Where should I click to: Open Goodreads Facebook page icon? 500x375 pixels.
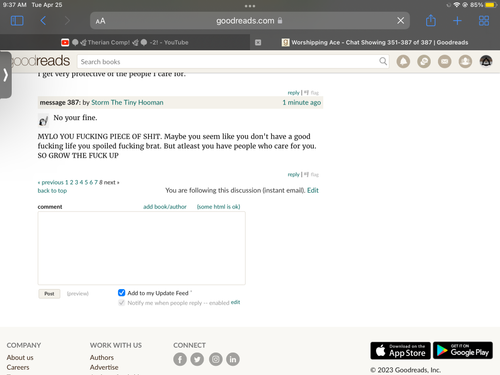pyautogui.click(x=180, y=359)
